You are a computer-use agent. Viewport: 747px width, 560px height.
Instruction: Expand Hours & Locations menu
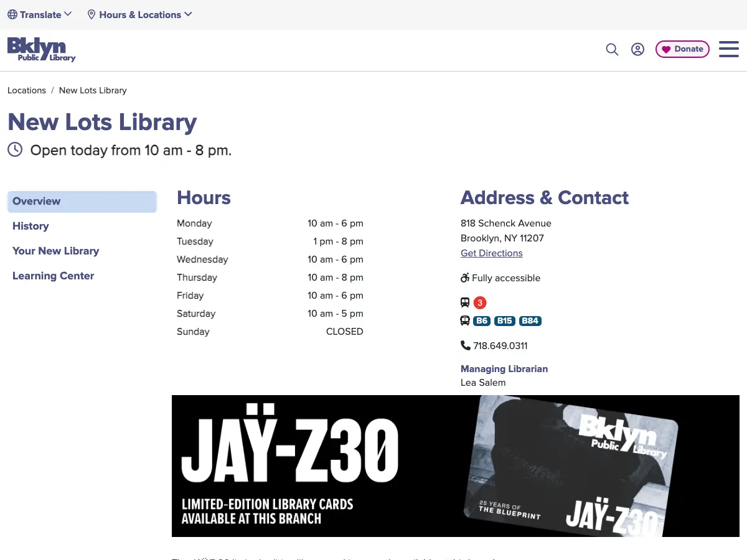click(139, 14)
